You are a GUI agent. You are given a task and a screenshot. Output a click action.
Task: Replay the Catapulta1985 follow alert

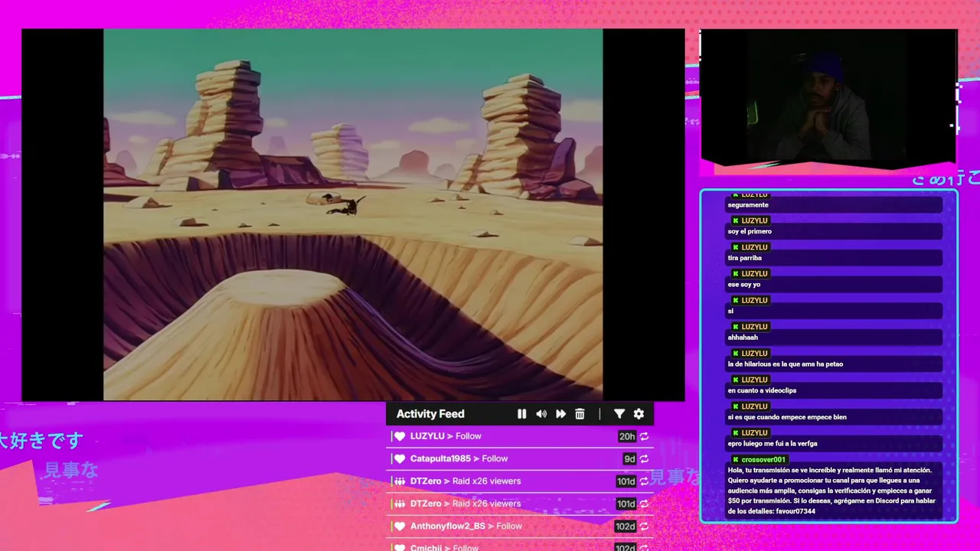click(645, 459)
